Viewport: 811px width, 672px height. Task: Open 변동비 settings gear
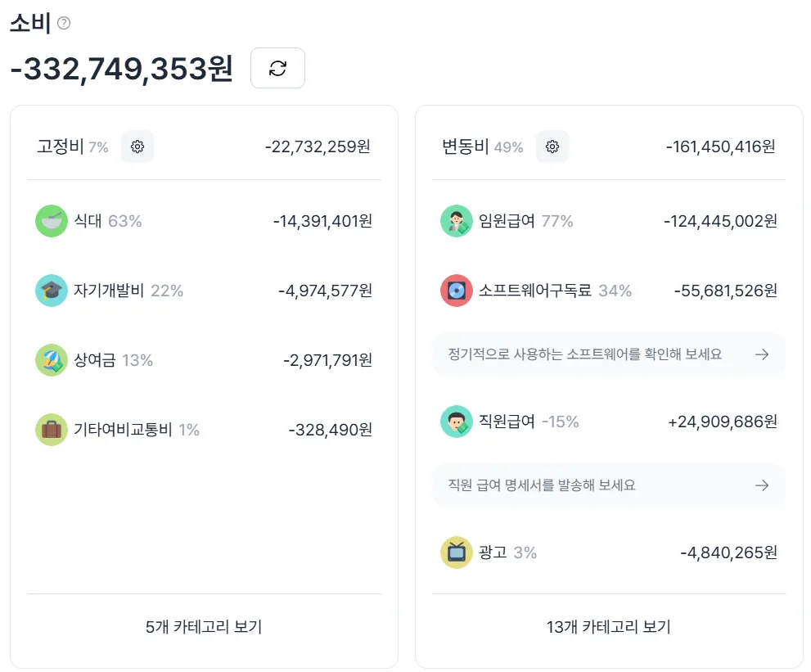[x=552, y=147]
